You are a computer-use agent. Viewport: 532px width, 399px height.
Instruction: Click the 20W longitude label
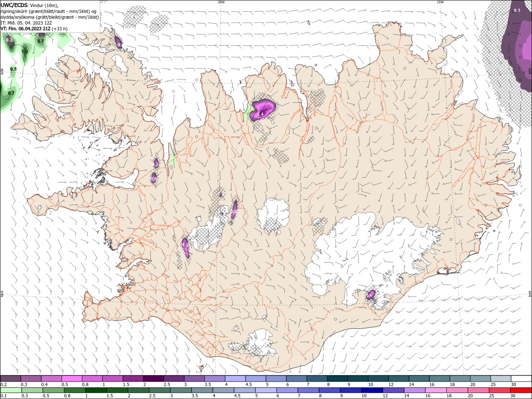point(221,2)
